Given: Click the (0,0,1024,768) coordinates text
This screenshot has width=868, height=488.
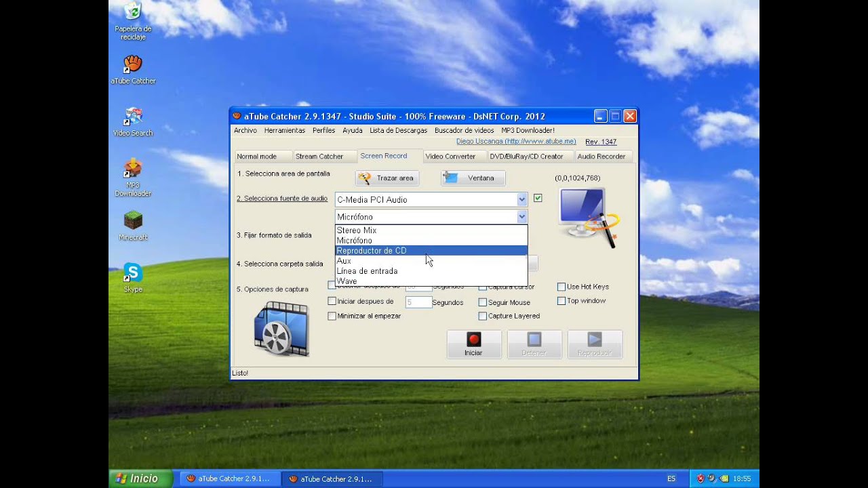Looking at the screenshot, I should click(578, 178).
